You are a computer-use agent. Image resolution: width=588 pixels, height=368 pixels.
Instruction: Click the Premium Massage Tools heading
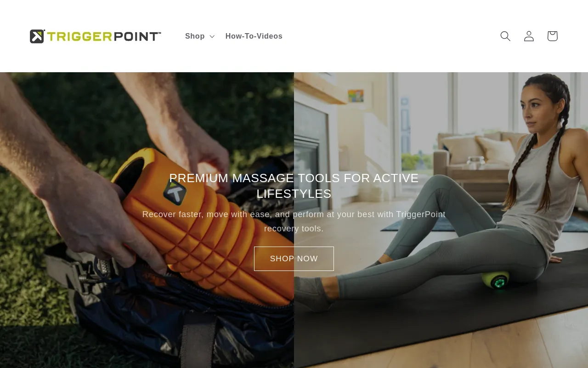[294, 186]
